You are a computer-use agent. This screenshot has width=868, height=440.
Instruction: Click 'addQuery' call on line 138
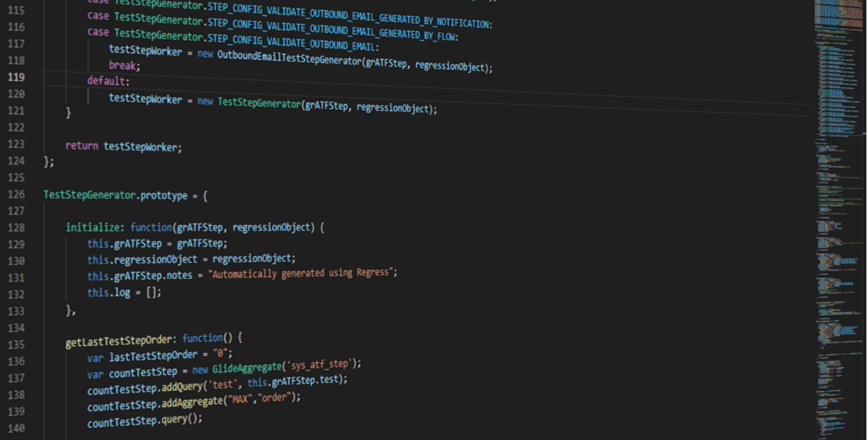[182, 387]
